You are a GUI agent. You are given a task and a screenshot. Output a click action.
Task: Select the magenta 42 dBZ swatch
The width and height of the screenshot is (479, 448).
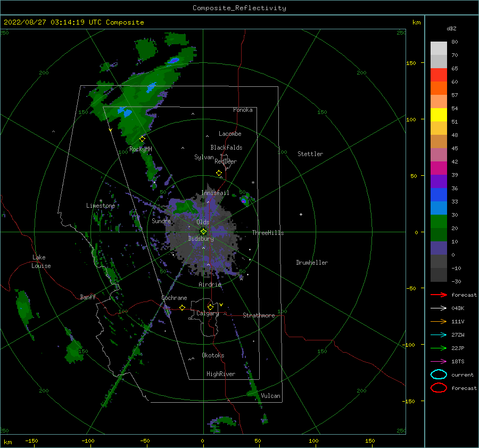(x=439, y=168)
